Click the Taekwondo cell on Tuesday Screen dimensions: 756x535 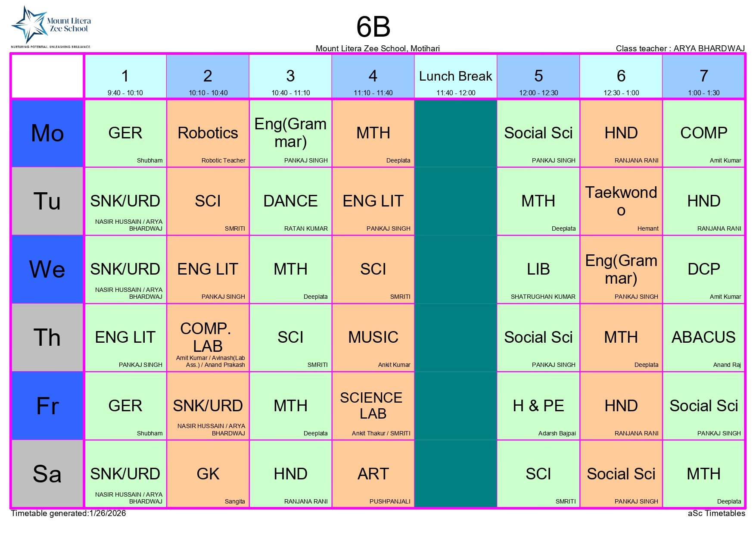[621, 201]
